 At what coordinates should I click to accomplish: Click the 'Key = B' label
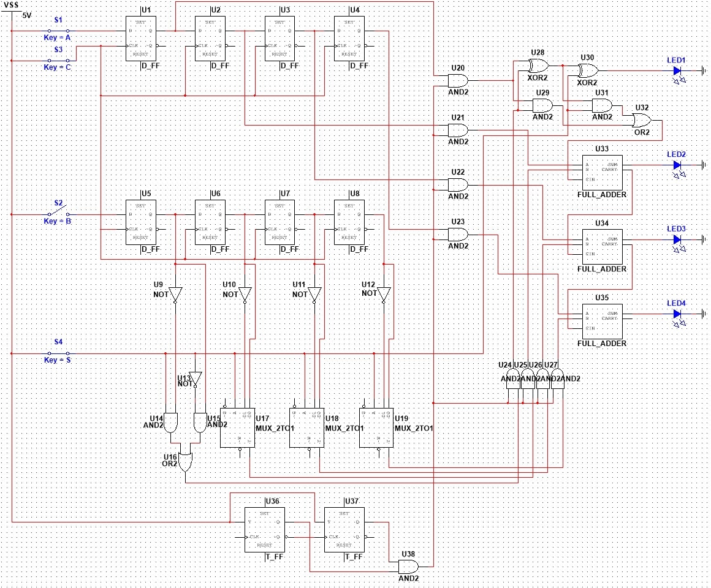[x=57, y=221]
